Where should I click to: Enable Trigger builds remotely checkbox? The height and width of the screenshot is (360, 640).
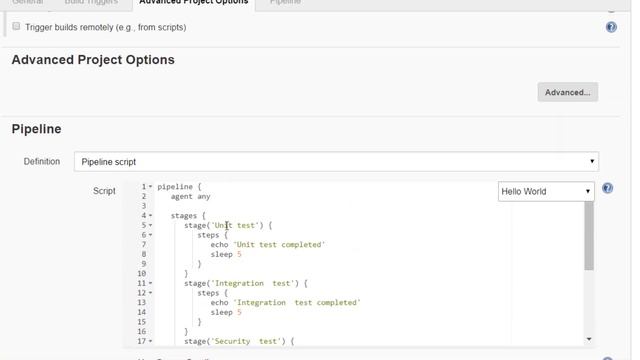[16, 27]
